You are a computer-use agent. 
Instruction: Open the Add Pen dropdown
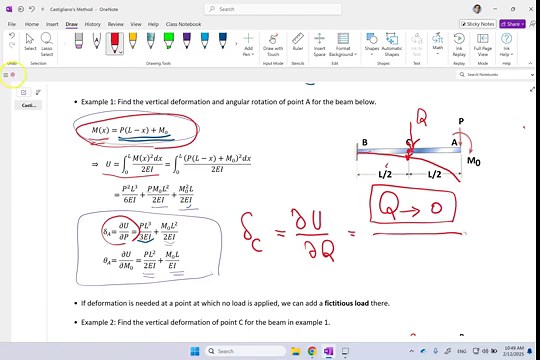click(x=248, y=45)
